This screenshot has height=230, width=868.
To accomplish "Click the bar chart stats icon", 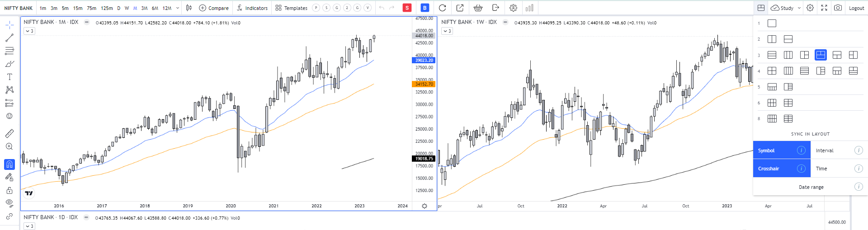I will click(x=530, y=8).
